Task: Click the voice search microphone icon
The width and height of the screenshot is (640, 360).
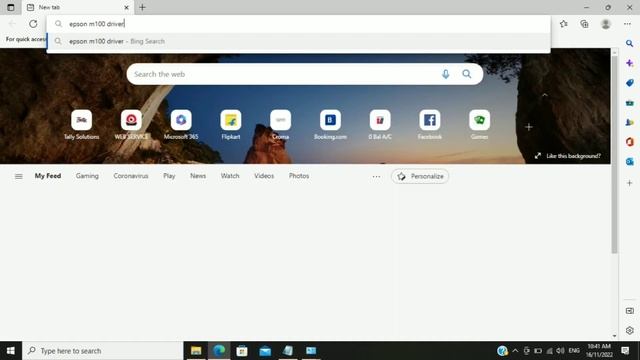Action: [445, 74]
